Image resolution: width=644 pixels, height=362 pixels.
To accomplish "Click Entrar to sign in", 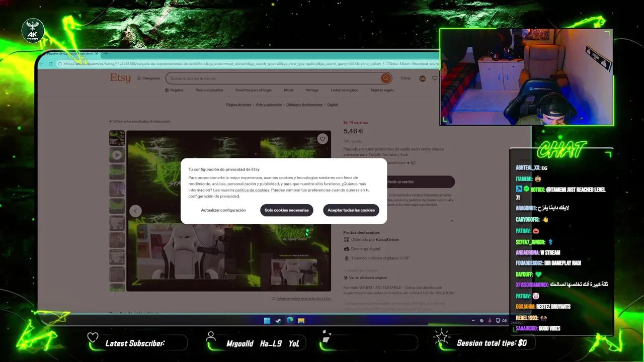I will click(x=406, y=78).
